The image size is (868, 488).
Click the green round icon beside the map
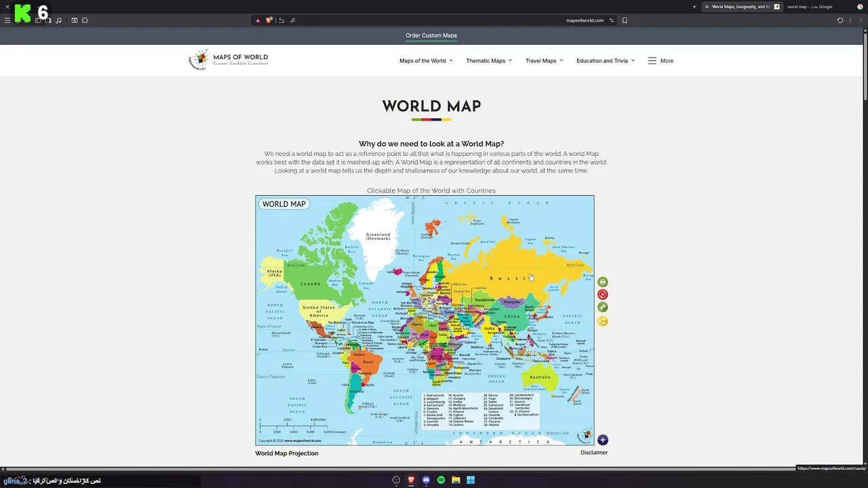pyautogui.click(x=602, y=307)
